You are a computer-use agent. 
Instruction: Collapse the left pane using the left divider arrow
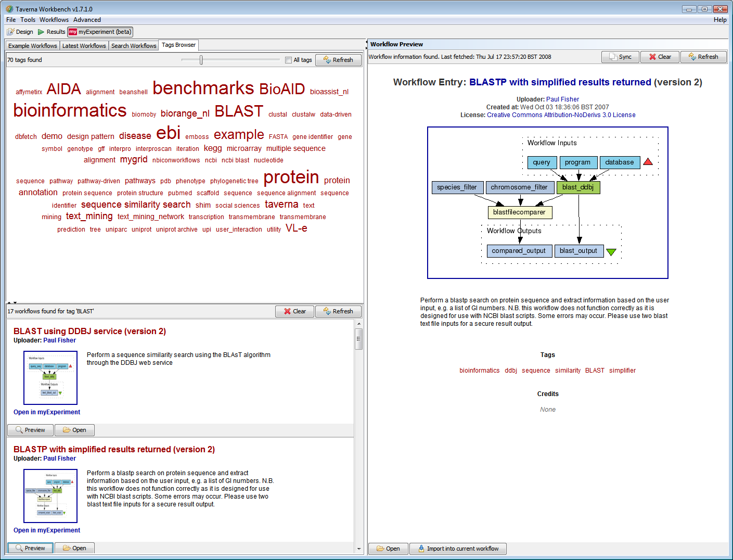click(366, 42)
